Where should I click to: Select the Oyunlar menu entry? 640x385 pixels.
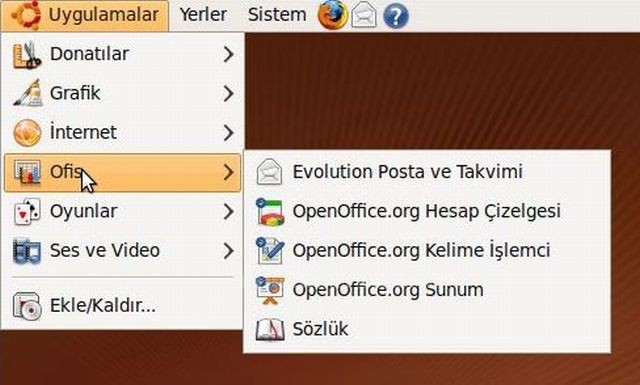(122, 211)
